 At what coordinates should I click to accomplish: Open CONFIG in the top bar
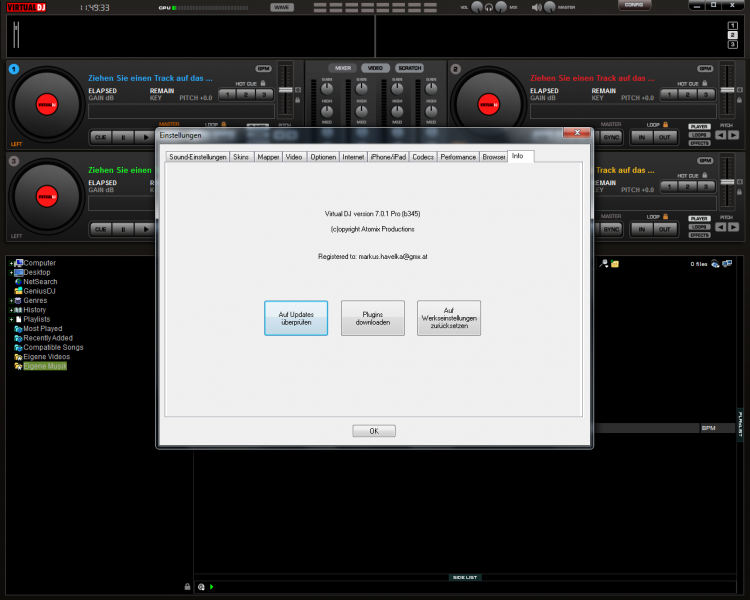[x=634, y=5]
